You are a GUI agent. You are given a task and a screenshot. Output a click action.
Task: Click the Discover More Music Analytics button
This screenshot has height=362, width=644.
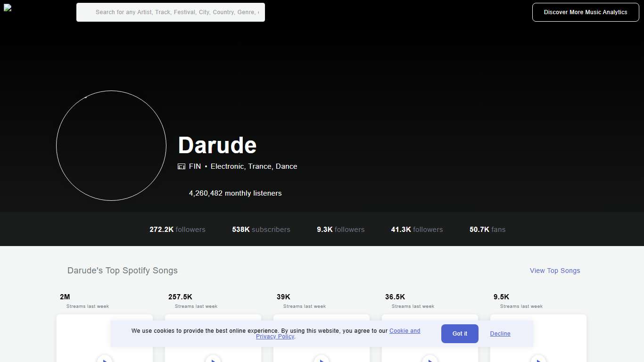pos(586,12)
